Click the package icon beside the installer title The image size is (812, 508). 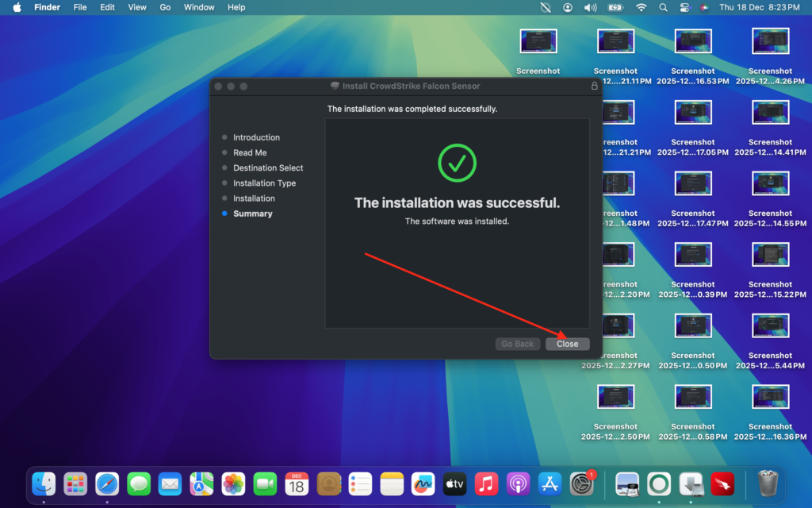pos(335,86)
